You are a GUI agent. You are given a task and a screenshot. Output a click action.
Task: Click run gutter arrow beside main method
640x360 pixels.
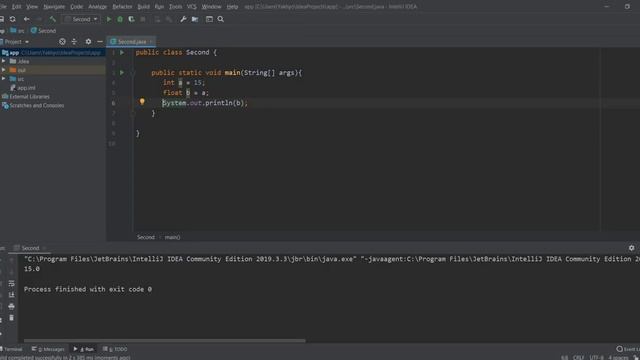(x=122, y=73)
